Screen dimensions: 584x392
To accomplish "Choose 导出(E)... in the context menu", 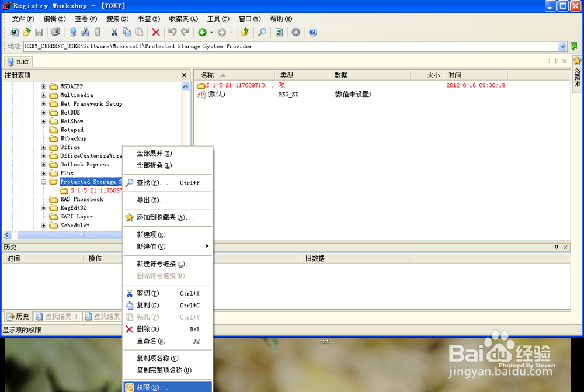I will [x=168, y=200].
